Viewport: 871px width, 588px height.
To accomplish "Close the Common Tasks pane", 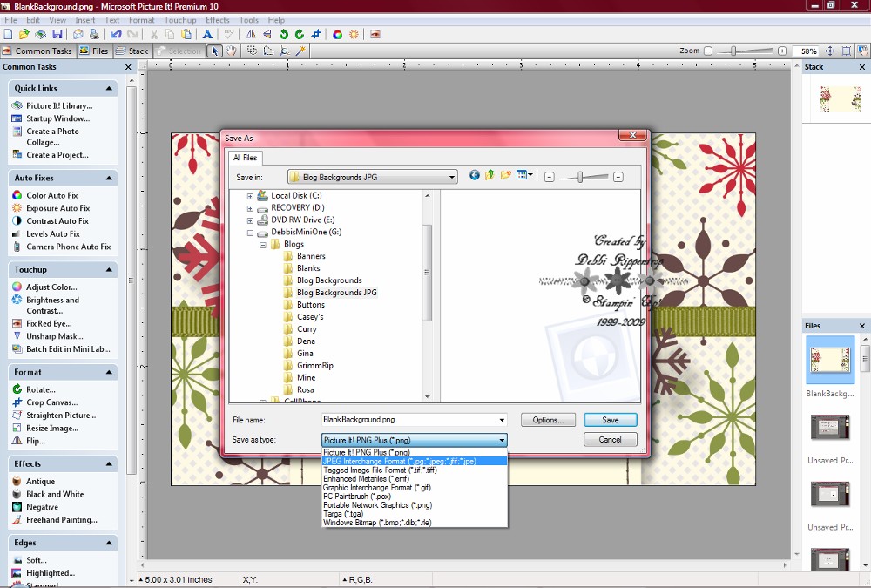I will point(128,67).
